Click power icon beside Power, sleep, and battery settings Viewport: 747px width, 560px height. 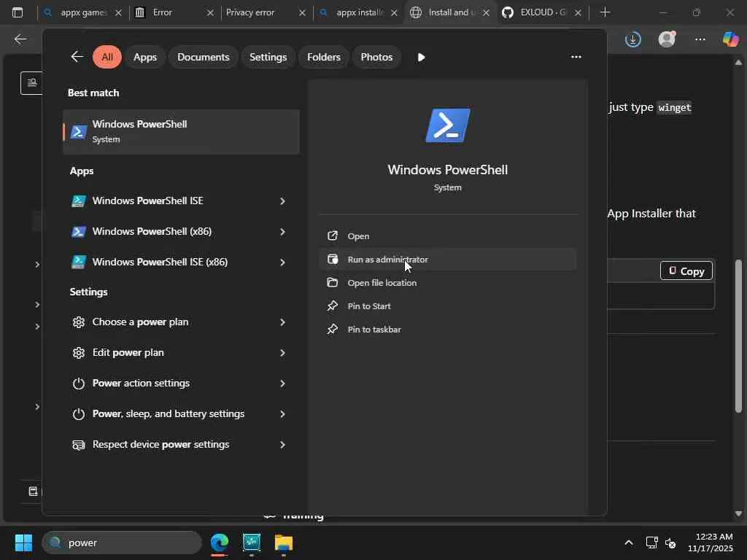point(79,414)
